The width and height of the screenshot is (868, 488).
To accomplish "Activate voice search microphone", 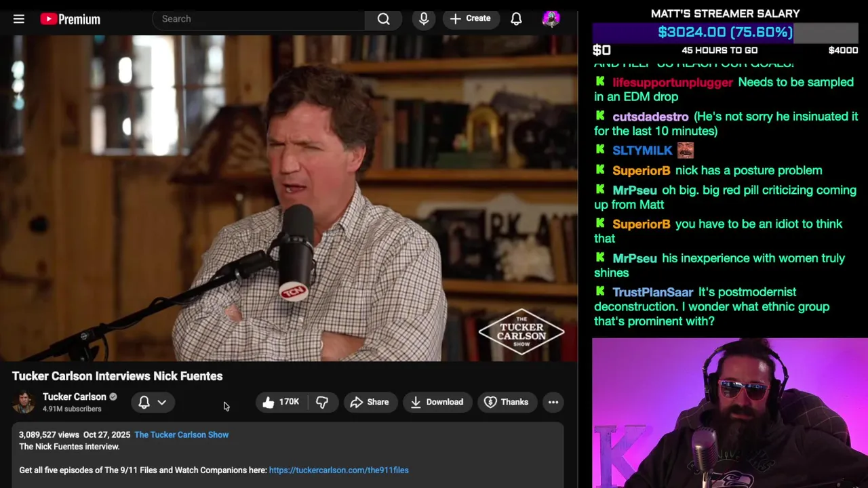I will point(424,19).
